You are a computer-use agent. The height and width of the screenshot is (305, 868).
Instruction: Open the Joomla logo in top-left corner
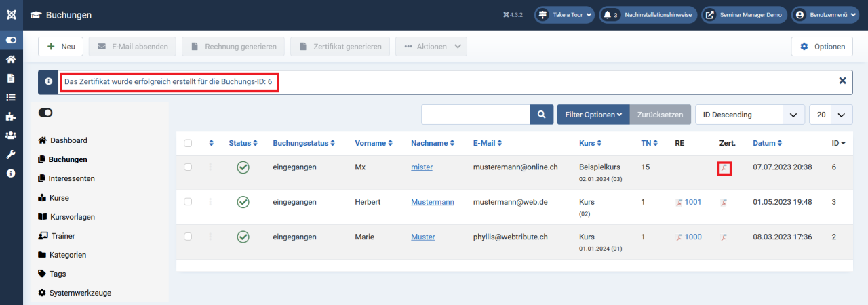click(x=12, y=14)
